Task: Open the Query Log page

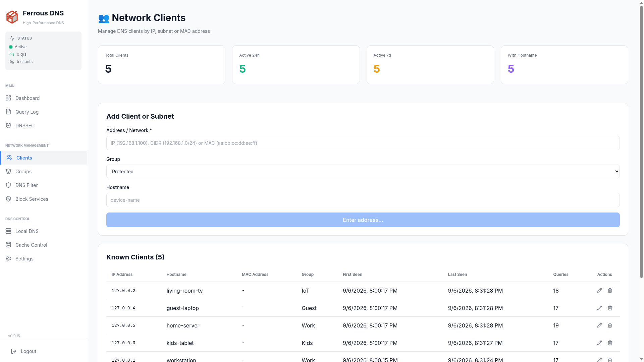Action: click(x=43, y=112)
